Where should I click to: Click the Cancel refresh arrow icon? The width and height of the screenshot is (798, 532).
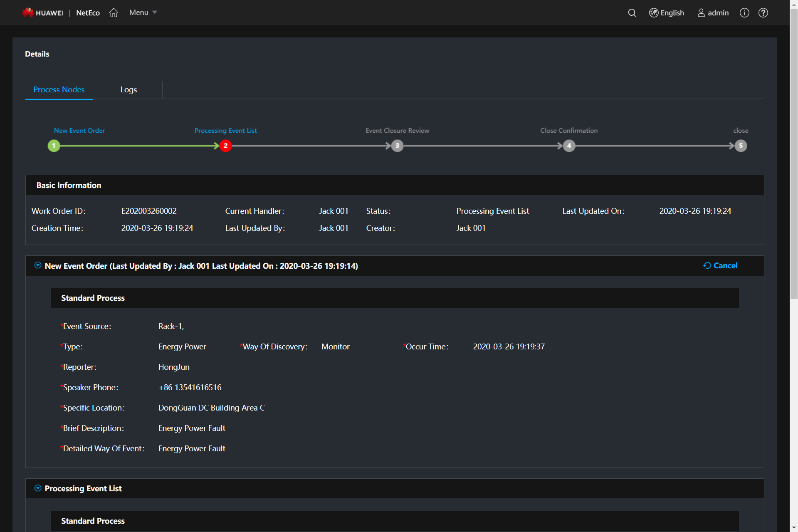(x=707, y=265)
